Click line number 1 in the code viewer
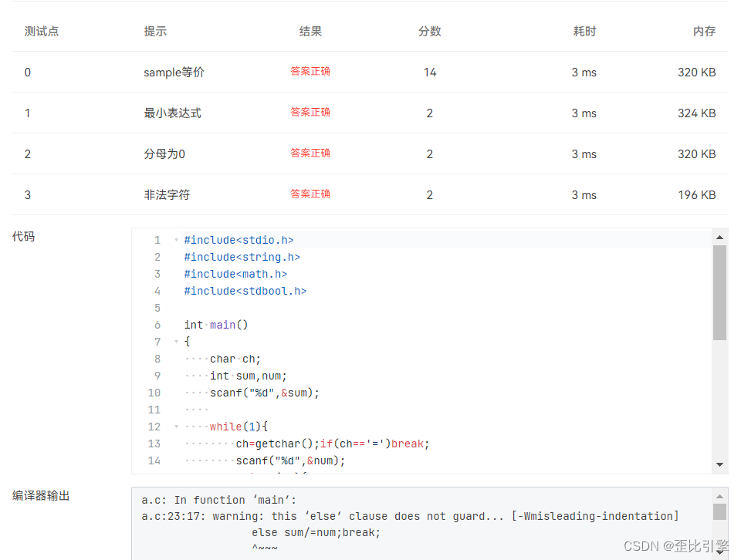The height and width of the screenshot is (560, 741). click(157, 240)
